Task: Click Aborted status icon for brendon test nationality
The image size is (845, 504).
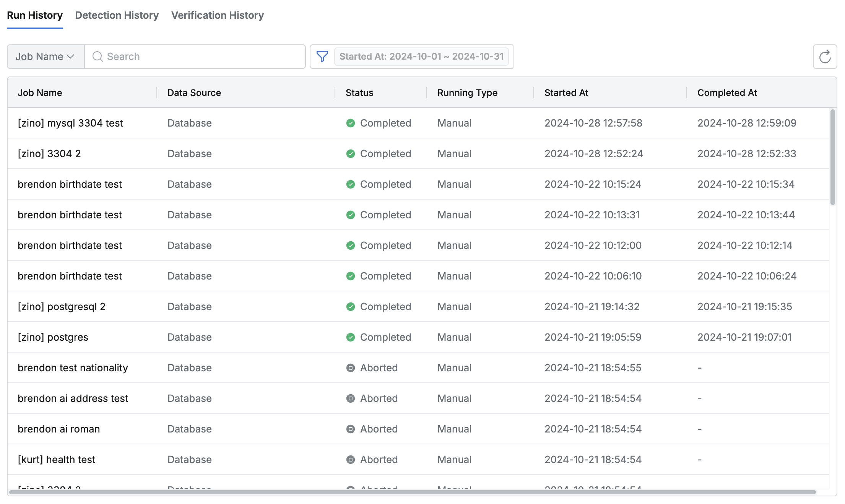Action: [350, 368]
